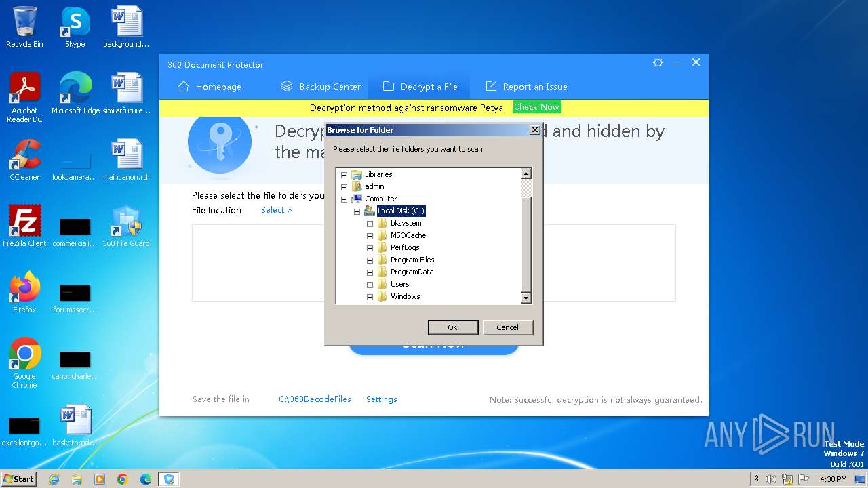868x488 pixels.
Task: Select the MSOCache folder
Action: (x=408, y=235)
